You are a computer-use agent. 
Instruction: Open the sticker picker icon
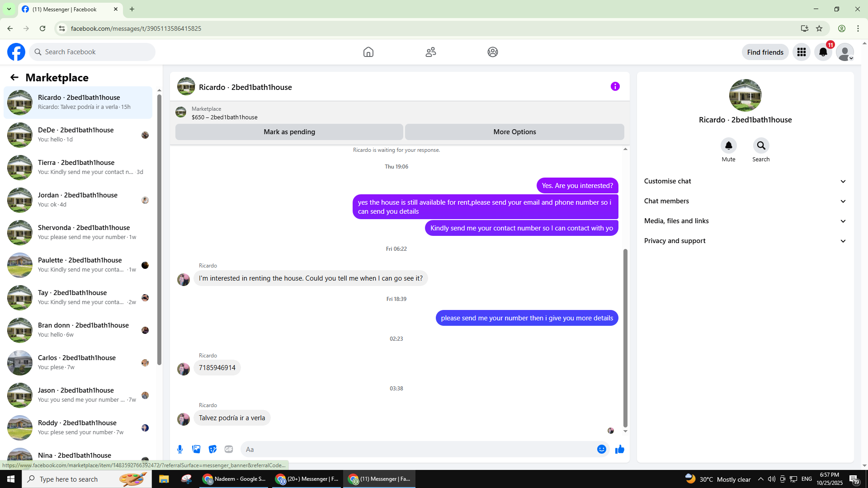click(x=212, y=449)
